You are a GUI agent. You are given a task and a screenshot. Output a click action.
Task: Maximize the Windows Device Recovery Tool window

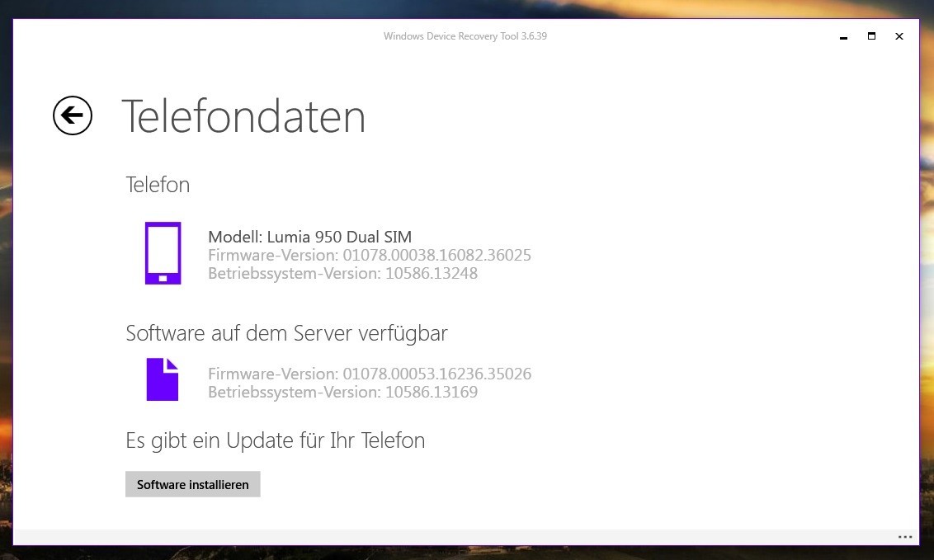pos(871,36)
